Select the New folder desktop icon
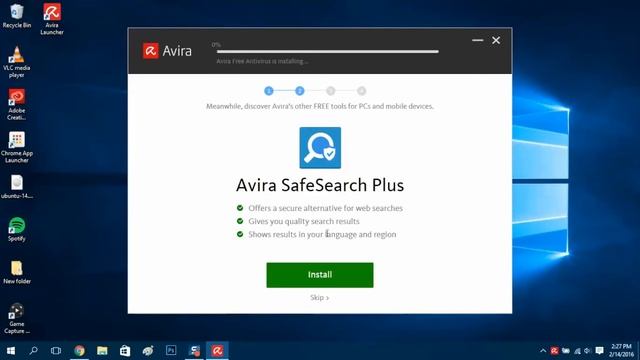The width and height of the screenshot is (640, 360). click(17, 272)
